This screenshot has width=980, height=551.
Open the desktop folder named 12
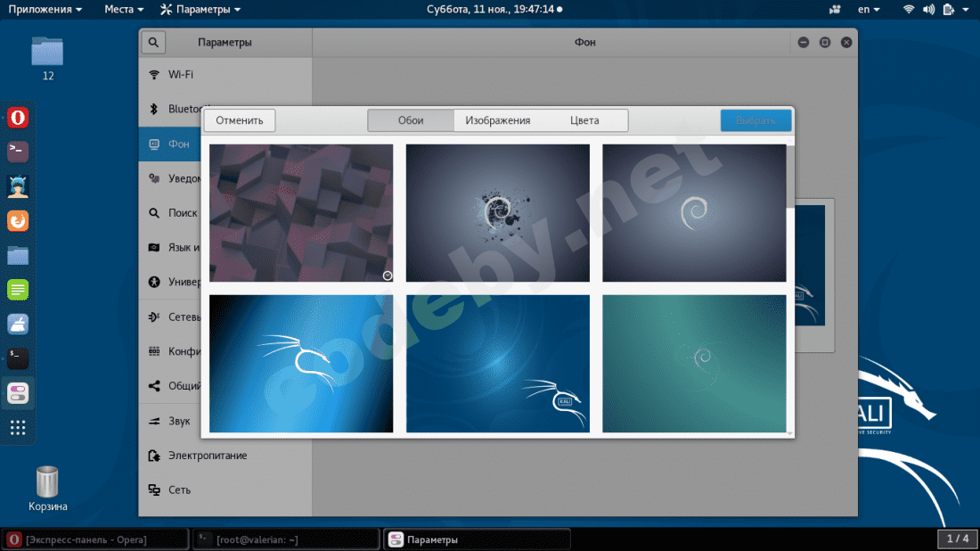(47, 59)
